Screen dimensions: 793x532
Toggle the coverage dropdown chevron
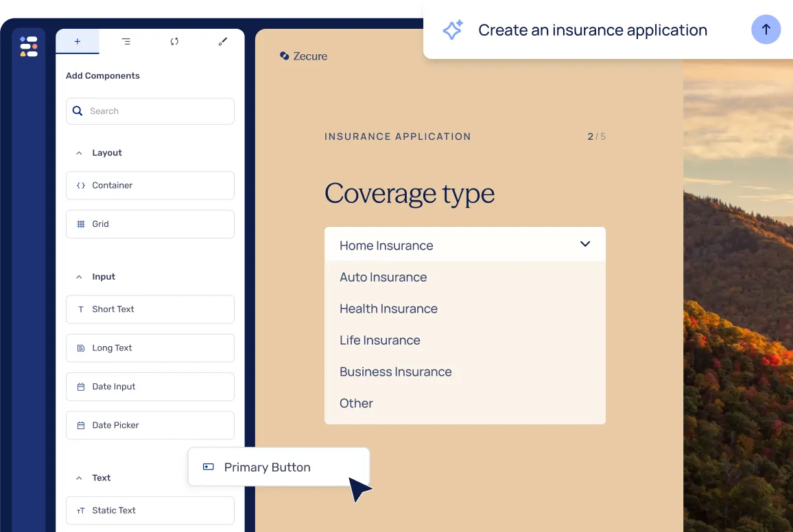pos(585,244)
